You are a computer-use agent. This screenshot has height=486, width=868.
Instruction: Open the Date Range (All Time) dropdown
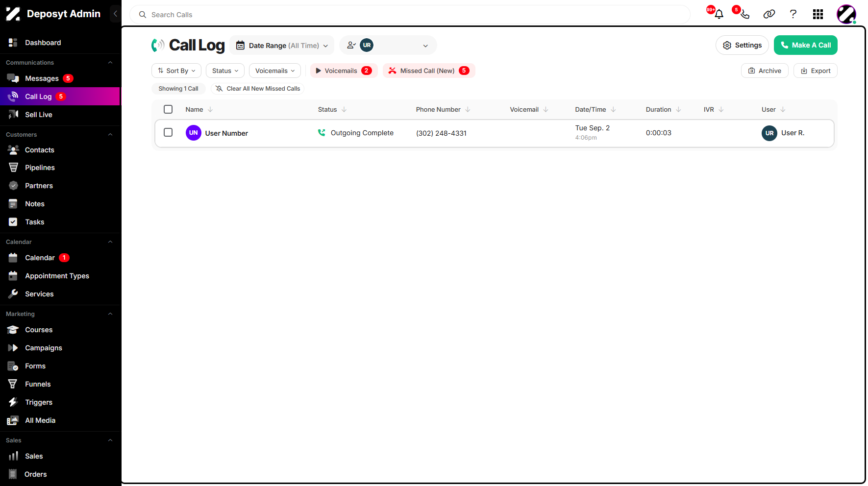[x=282, y=45]
